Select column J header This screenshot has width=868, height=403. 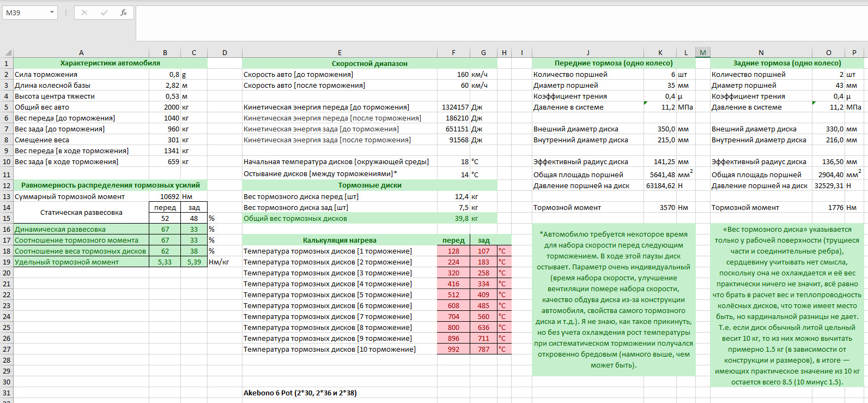(588, 53)
